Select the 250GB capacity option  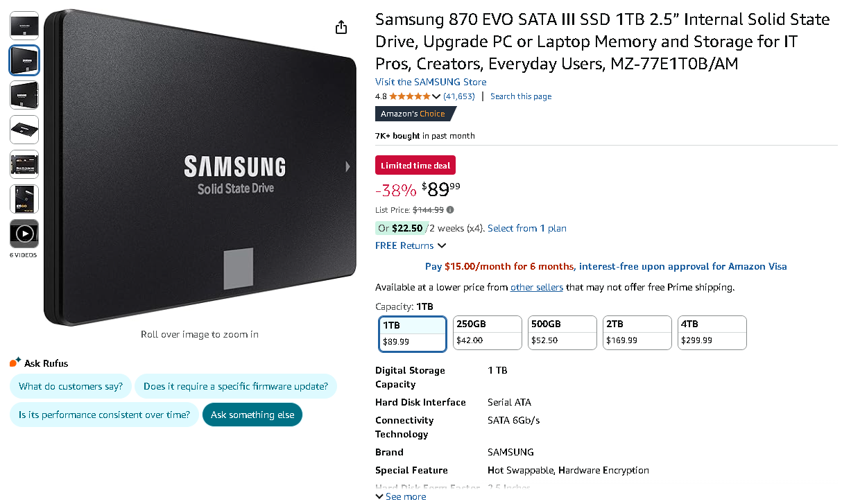pyautogui.click(x=487, y=332)
